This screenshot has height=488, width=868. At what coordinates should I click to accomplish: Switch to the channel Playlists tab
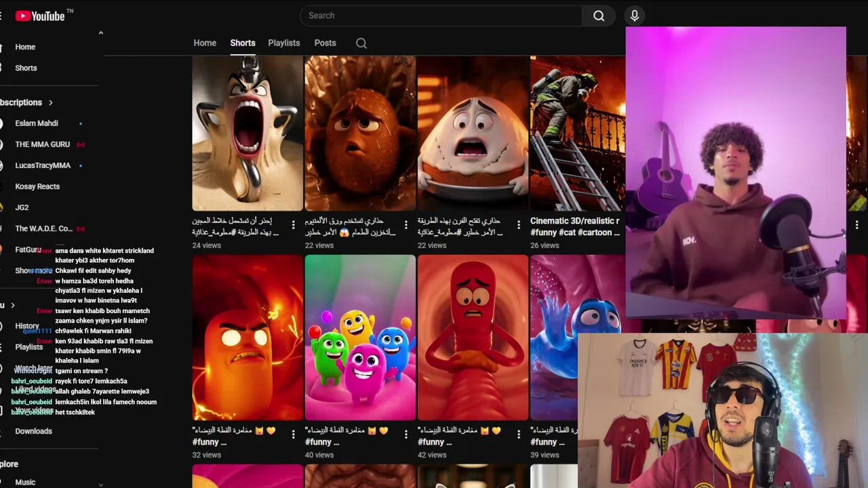(283, 43)
